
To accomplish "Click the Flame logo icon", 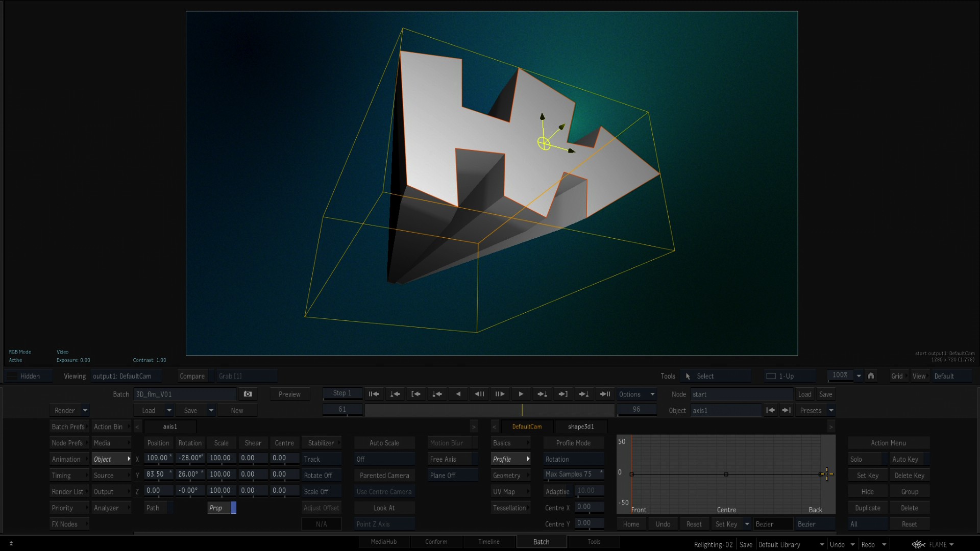I will (x=919, y=544).
